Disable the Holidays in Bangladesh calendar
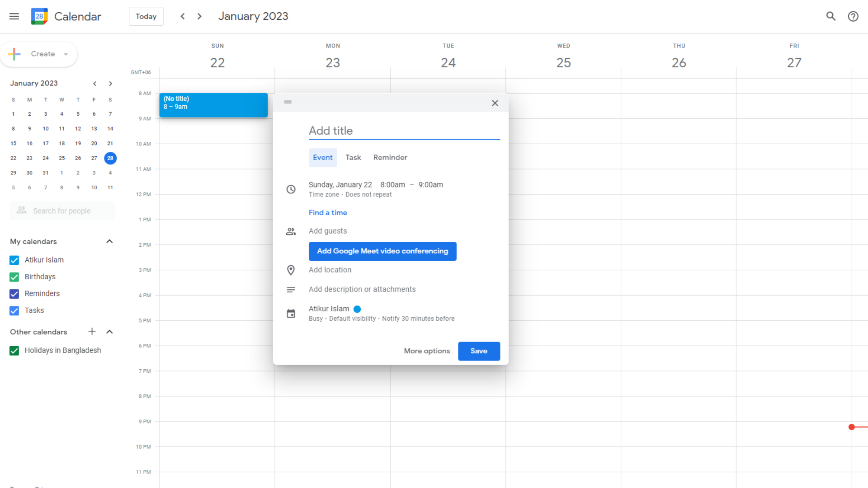868x488 pixels. (x=14, y=351)
